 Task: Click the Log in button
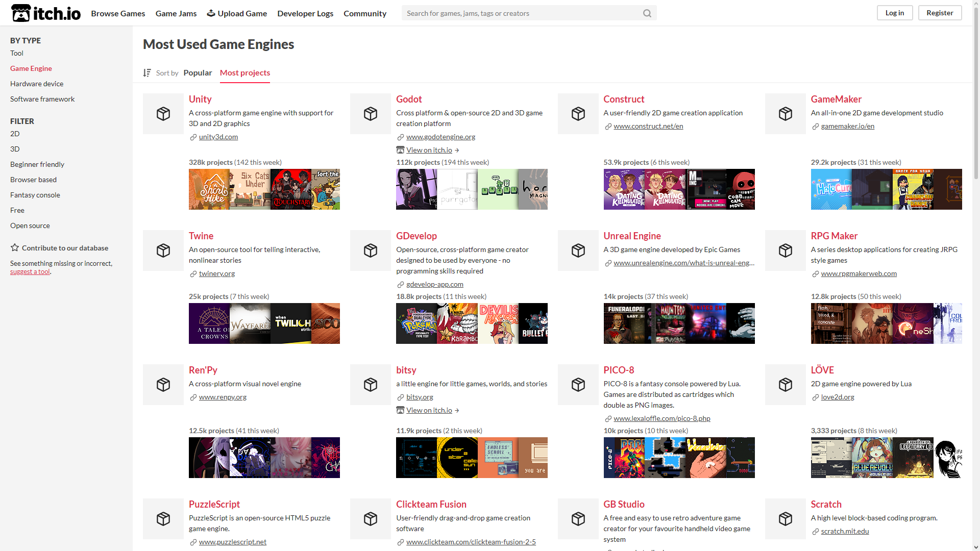pyautogui.click(x=895, y=13)
